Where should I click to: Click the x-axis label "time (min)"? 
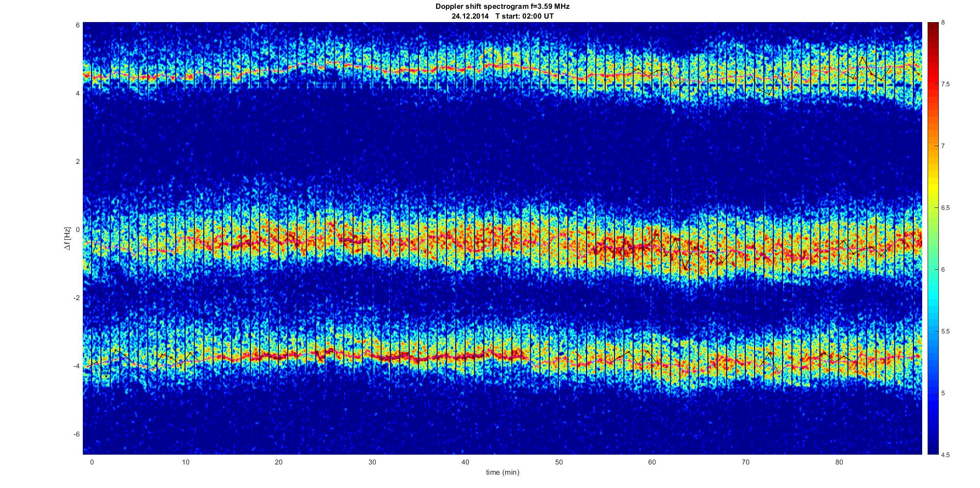point(502,472)
